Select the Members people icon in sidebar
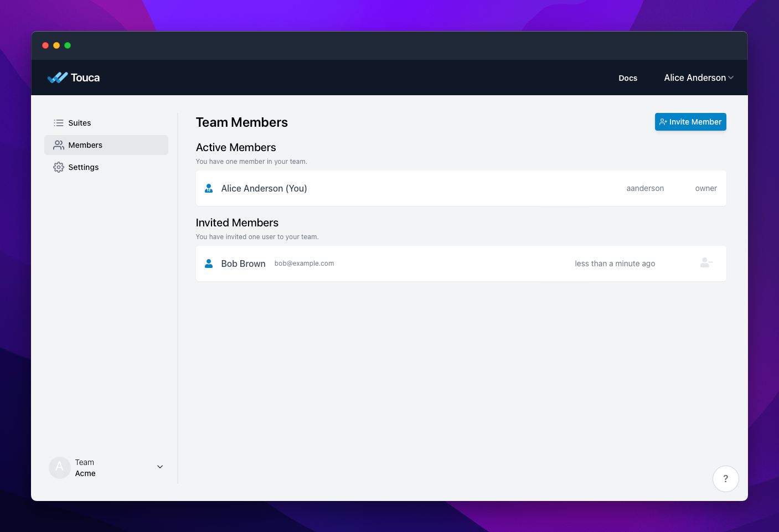This screenshot has height=532, width=779. pos(59,145)
